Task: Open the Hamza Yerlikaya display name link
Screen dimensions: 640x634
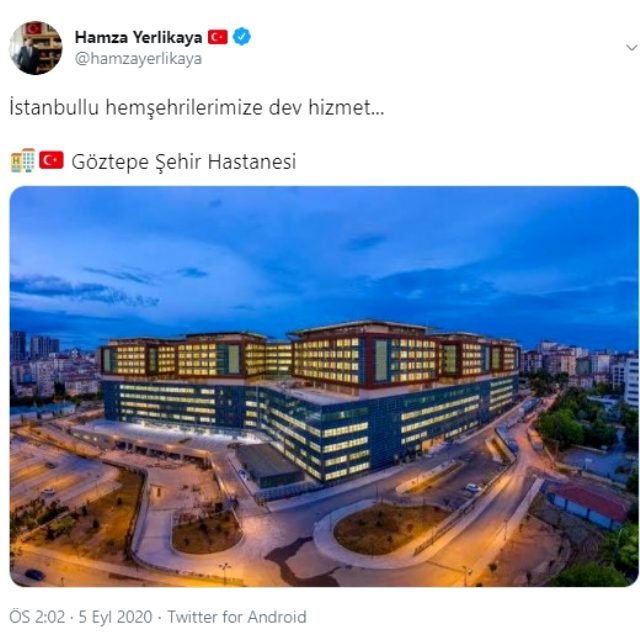Action: coord(138,37)
